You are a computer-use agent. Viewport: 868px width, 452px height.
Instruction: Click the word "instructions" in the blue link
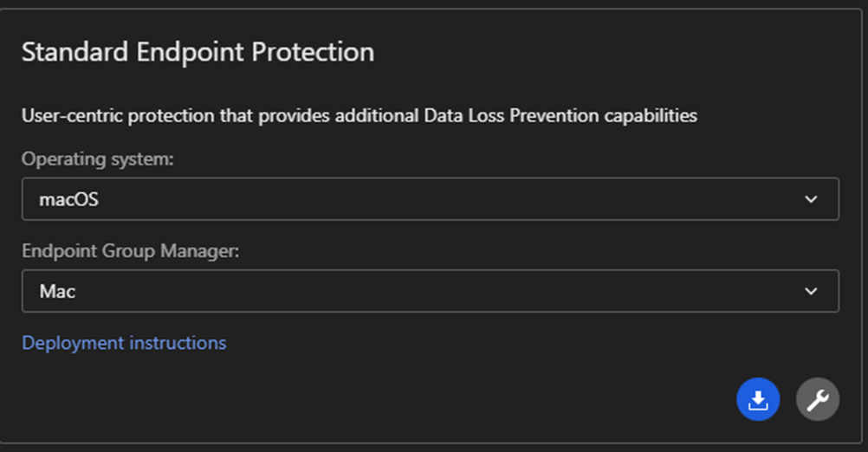178,343
